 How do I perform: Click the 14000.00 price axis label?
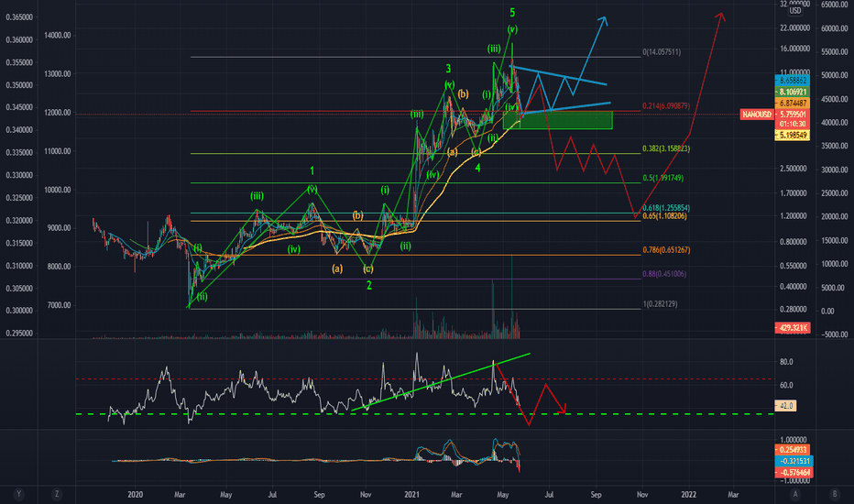[58, 36]
